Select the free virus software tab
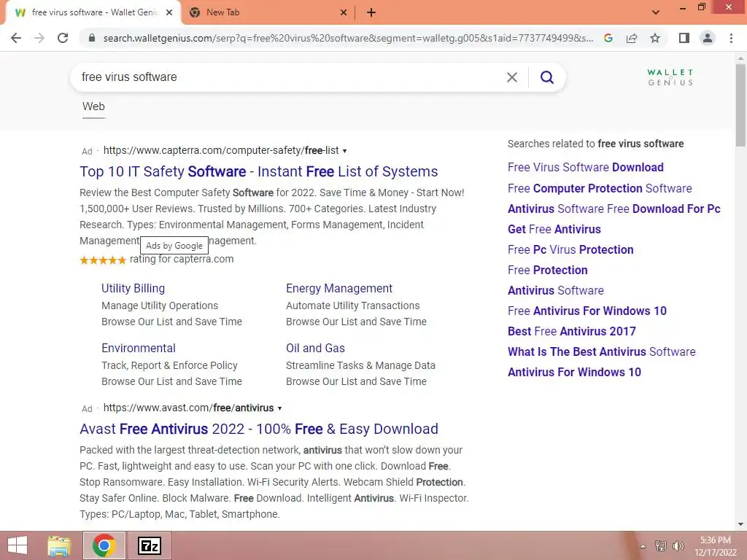This screenshot has height=560, width=747. pos(93,12)
